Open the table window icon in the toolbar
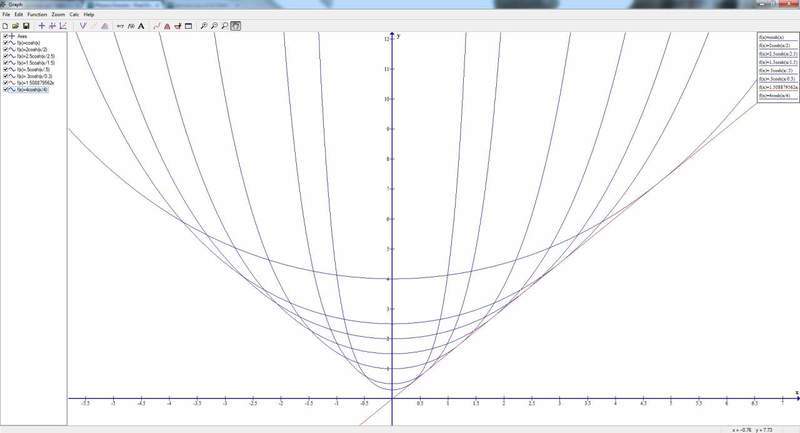 tap(187, 26)
